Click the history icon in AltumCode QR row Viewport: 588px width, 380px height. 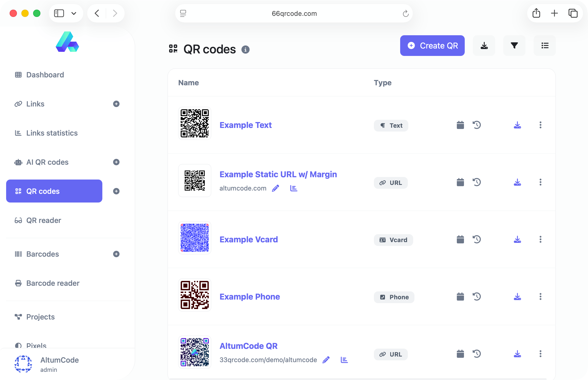click(476, 354)
